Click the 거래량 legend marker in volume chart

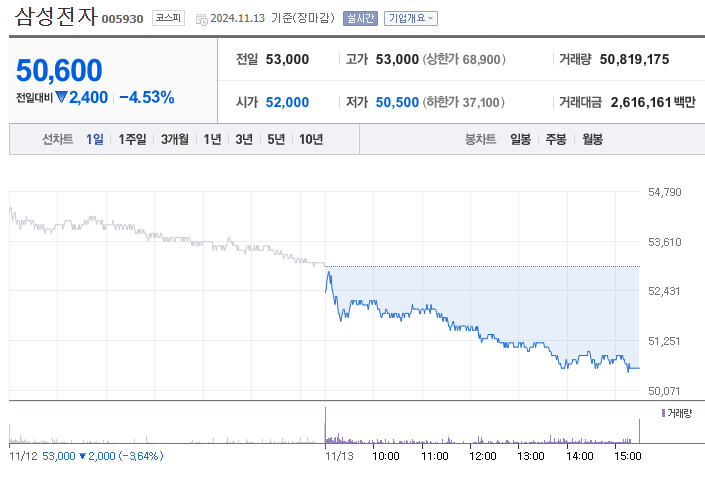coord(663,413)
